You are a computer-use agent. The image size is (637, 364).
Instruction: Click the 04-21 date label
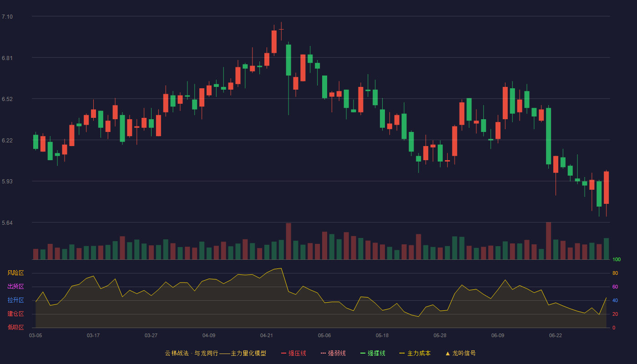(x=267, y=335)
